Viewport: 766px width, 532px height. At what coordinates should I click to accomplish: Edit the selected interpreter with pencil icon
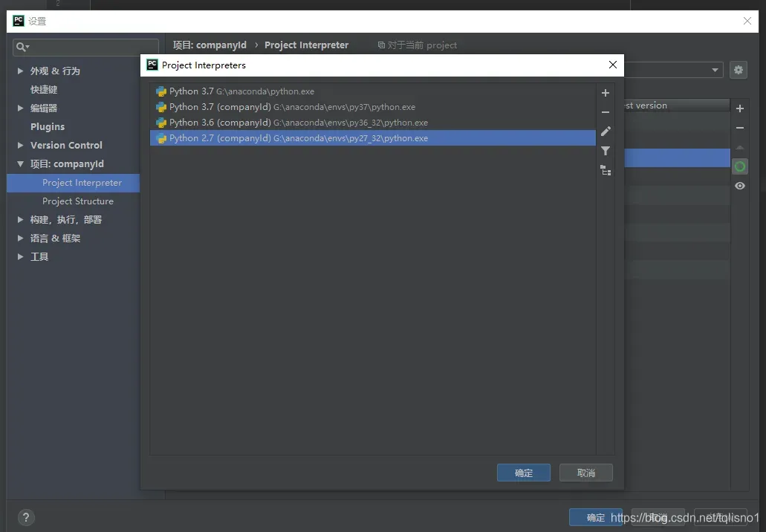point(606,132)
